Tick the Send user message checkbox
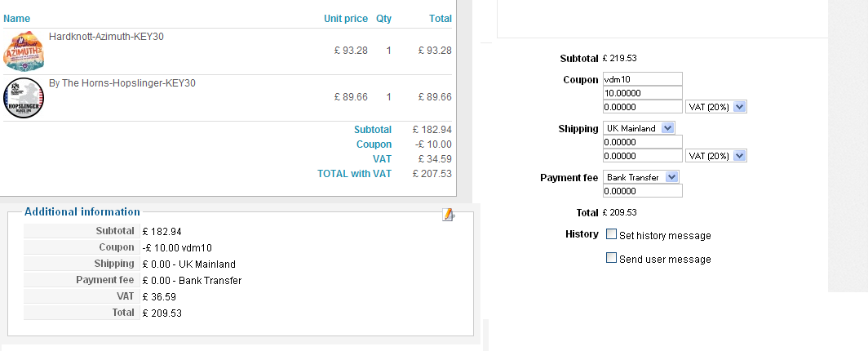The image size is (868, 351). [611, 259]
